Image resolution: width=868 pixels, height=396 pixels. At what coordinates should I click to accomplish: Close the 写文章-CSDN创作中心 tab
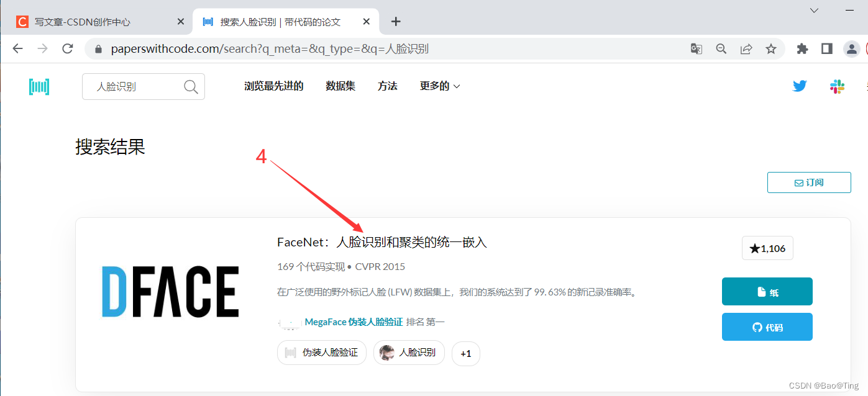tap(181, 22)
